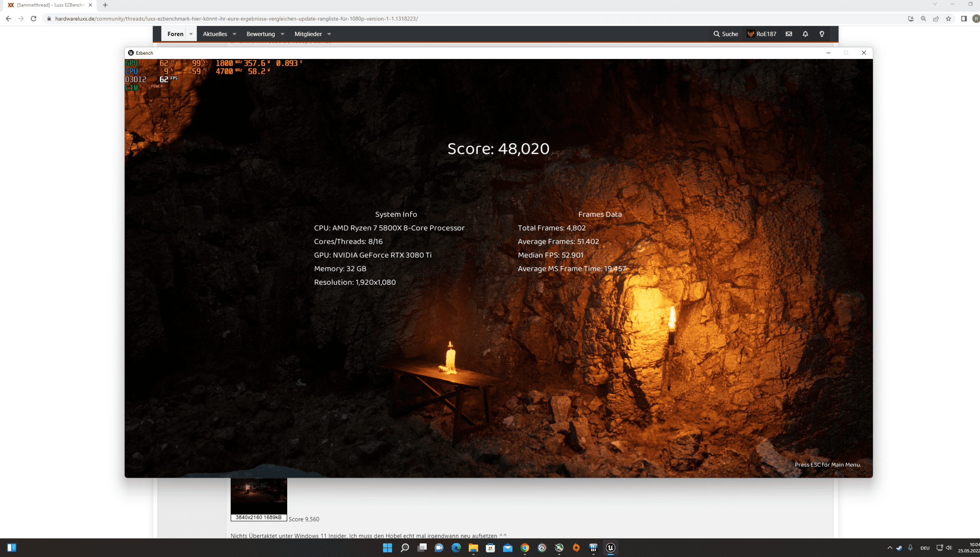The height and width of the screenshot is (557, 980).
Task: Bookmark this page with the star icon
Action: click(x=948, y=18)
